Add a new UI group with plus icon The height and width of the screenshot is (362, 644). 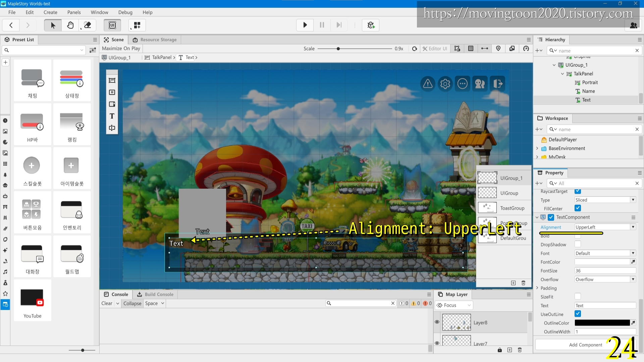(513, 283)
